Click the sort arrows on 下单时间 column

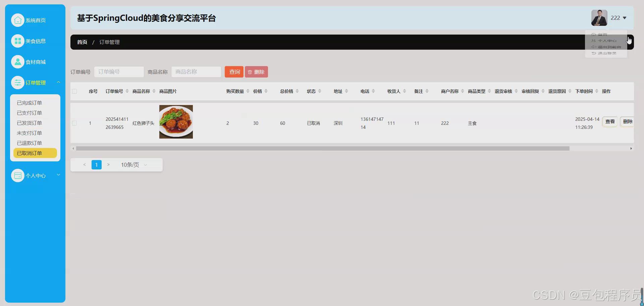click(x=597, y=91)
